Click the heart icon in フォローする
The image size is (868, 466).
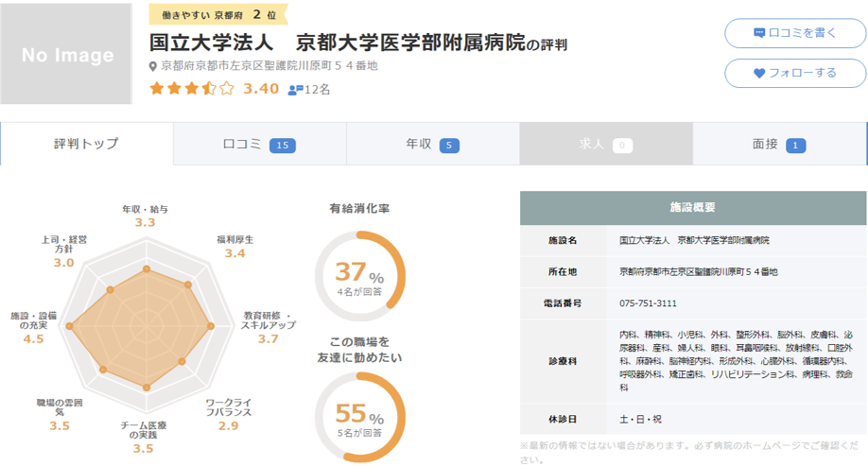758,73
